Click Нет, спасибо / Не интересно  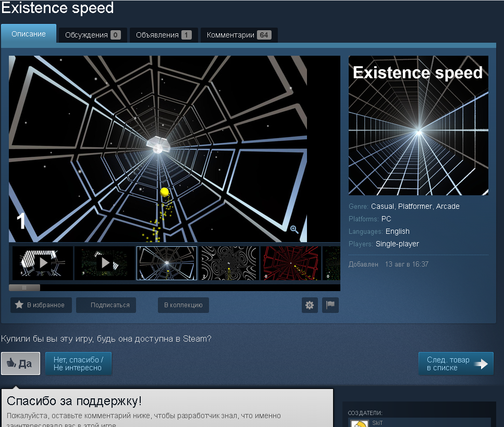78,363
